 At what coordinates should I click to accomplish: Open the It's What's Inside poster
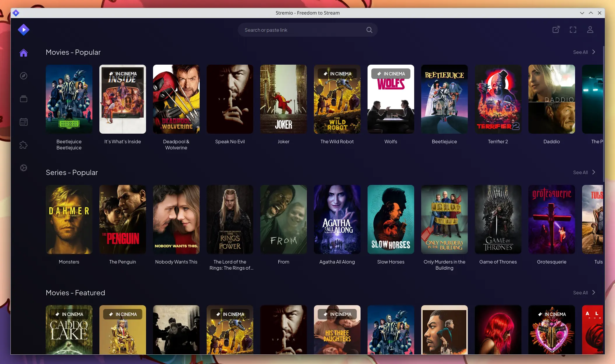pyautogui.click(x=123, y=99)
